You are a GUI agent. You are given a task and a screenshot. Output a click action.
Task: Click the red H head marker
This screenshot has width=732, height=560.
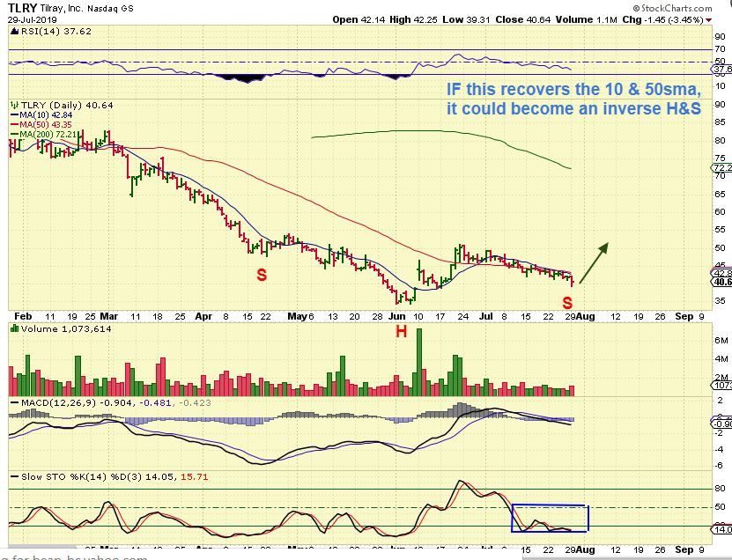[401, 332]
